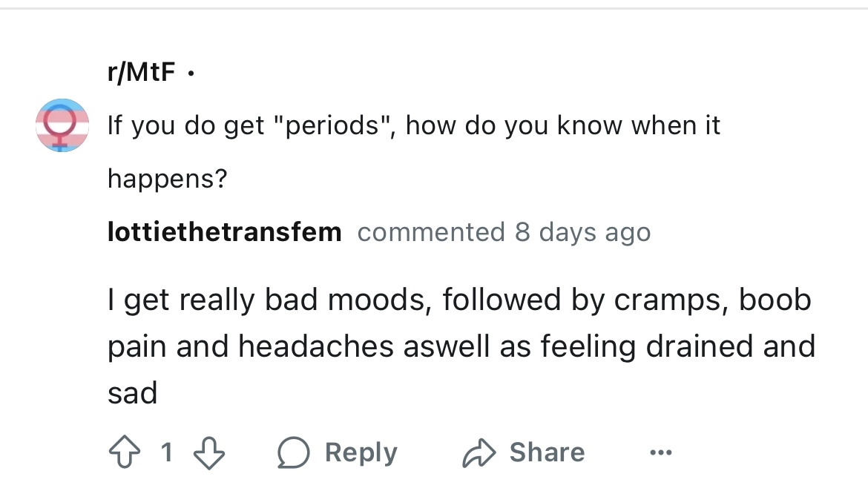Click the word "sad" ending the comment
The width and height of the screenshot is (868, 491).
(133, 392)
